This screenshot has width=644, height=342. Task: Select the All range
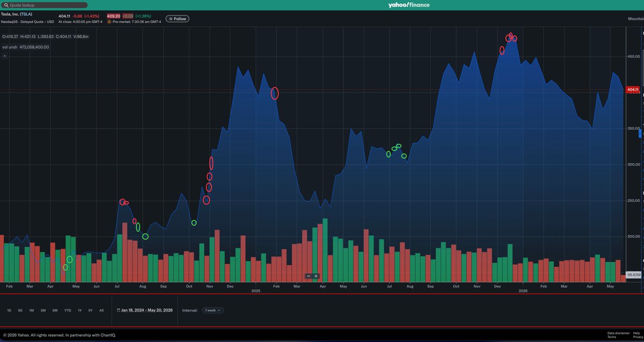pos(101,310)
